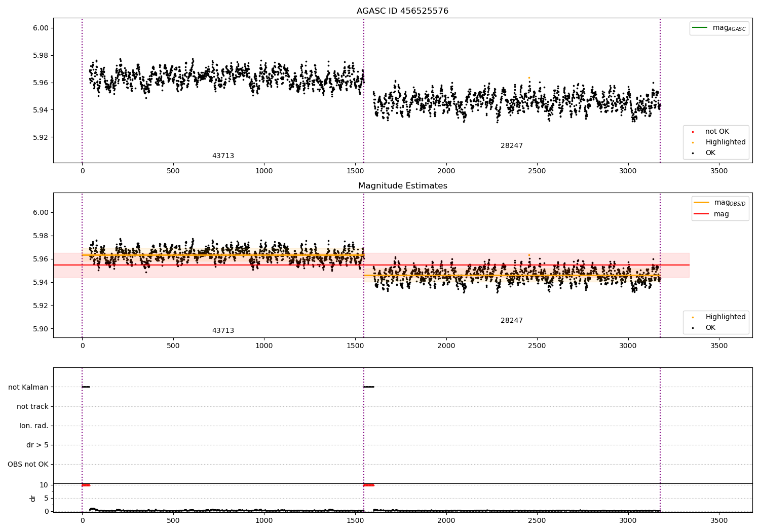This screenshot has height=532, width=760.
Task: Click "not Kalman" flag markers near 1550
Action: 369,387
